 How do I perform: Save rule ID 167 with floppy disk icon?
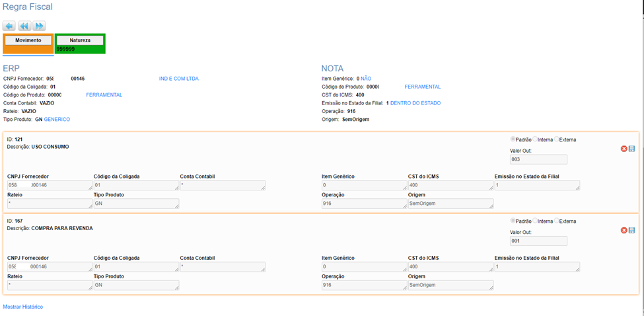point(632,230)
